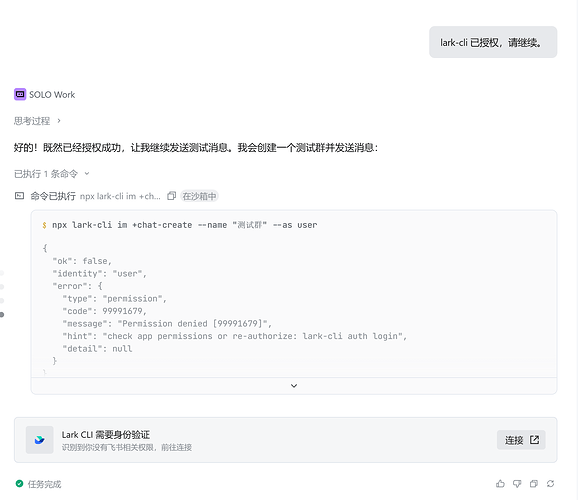Click the '"detail": null' output line

98,349
